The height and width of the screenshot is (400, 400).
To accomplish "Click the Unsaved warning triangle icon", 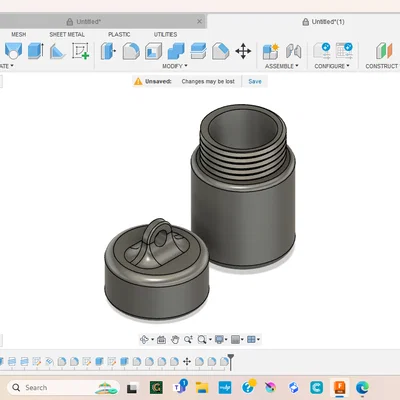I will 138,81.
